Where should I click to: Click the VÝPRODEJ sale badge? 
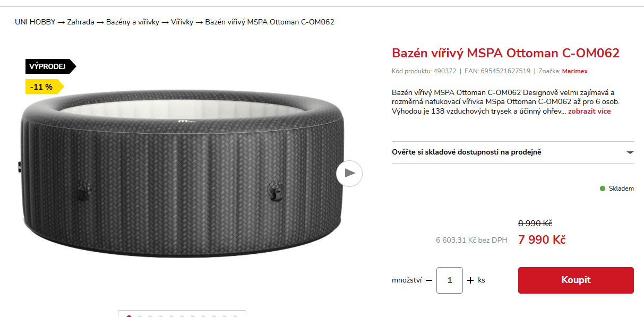[50, 66]
